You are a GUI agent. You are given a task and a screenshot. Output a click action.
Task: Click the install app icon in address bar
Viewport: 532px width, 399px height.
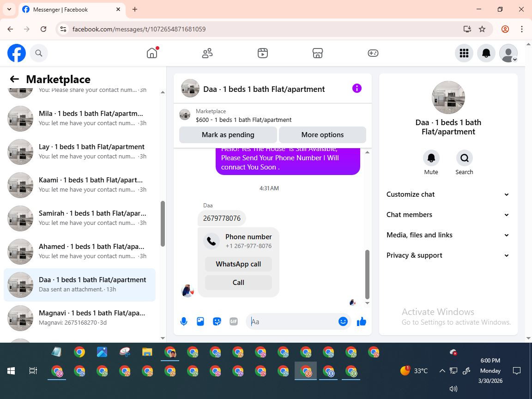pyautogui.click(x=467, y=29)
